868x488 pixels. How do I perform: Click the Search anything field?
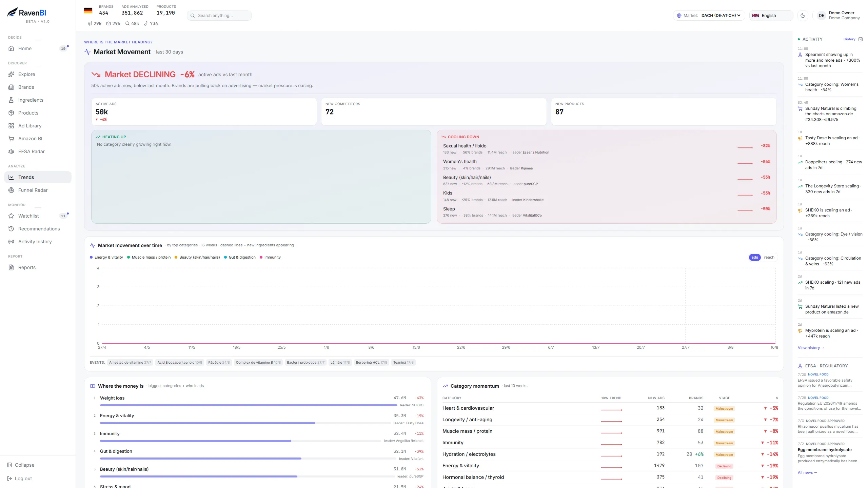(219, 16)
